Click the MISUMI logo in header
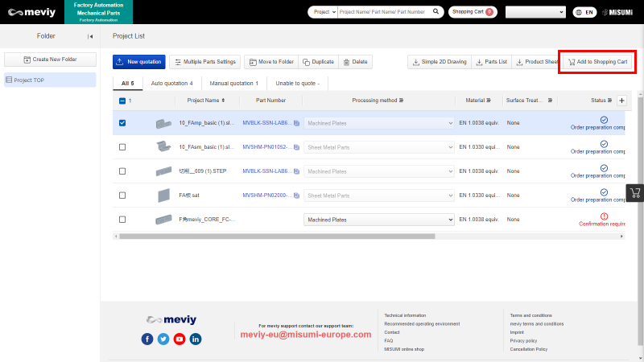 [617, 12]
